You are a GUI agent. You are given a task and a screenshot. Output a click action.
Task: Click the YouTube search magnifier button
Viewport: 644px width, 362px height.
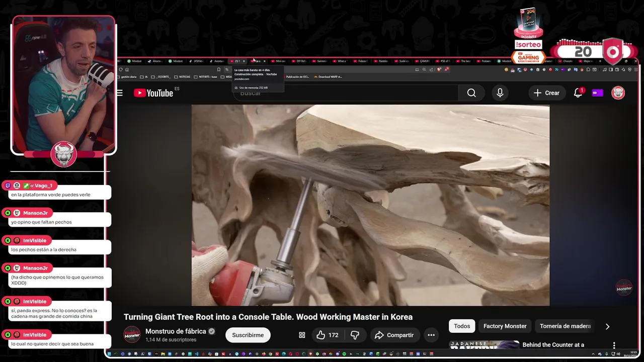coord(471,93)
